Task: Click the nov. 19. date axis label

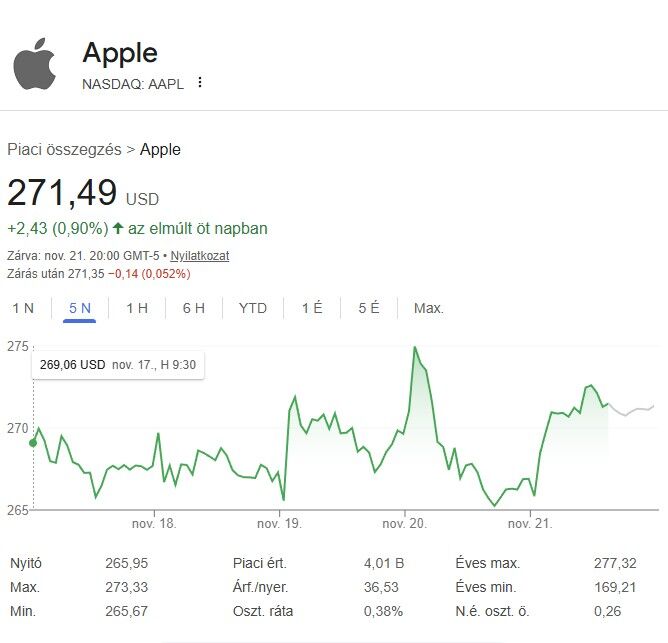Action: [279, 523]
